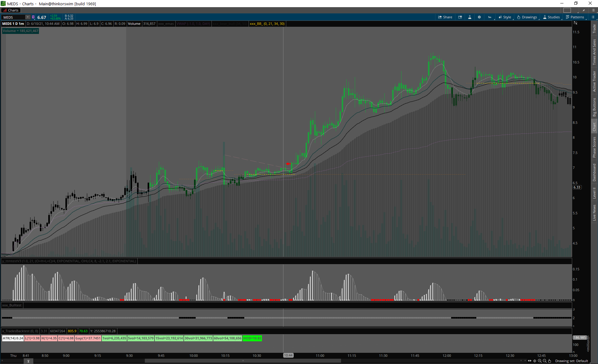This screenshot has height=364, width=598.
Task: Select the crosshair pan tool icon
Action: click(x=535, y=361)
